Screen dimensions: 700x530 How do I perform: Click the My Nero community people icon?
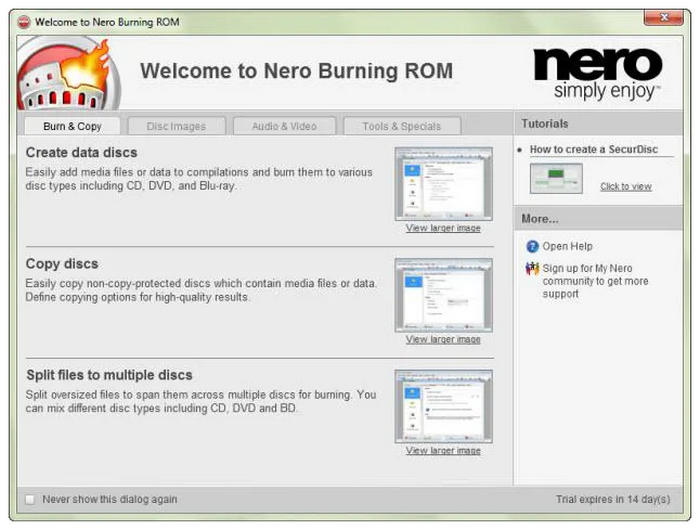click(532, 268)
